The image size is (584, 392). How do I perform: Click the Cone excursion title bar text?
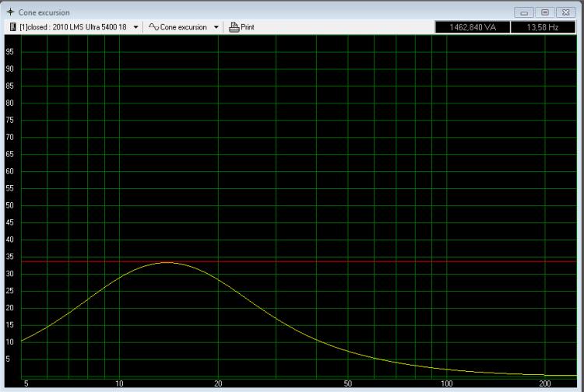coord(44,12)
